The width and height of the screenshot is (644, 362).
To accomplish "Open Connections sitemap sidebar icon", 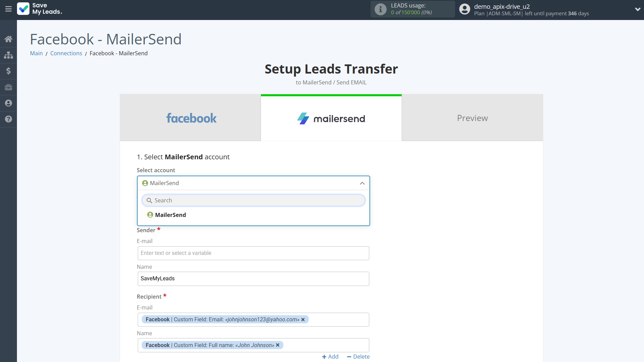I will pyautogui.click(x=8, y=55).
